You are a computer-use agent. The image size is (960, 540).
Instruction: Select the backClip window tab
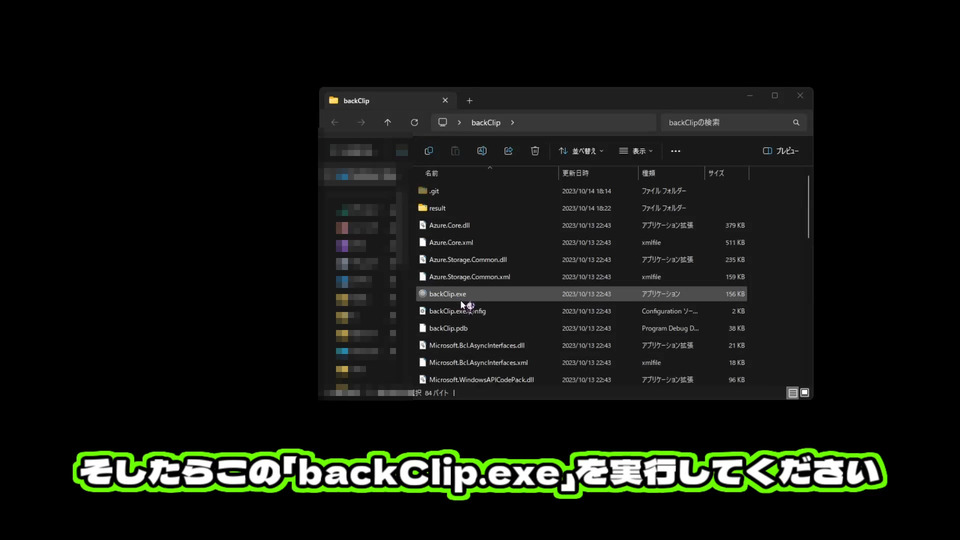[389, 100]
